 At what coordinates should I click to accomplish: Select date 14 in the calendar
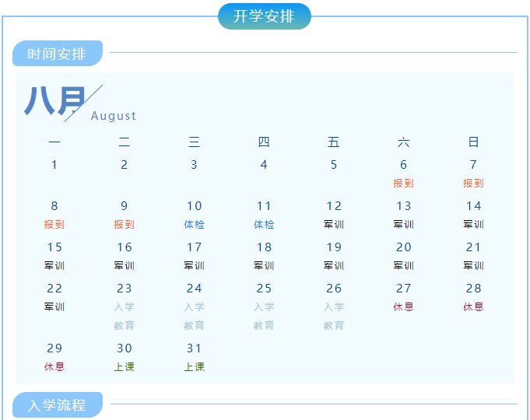tap(473, 206)
